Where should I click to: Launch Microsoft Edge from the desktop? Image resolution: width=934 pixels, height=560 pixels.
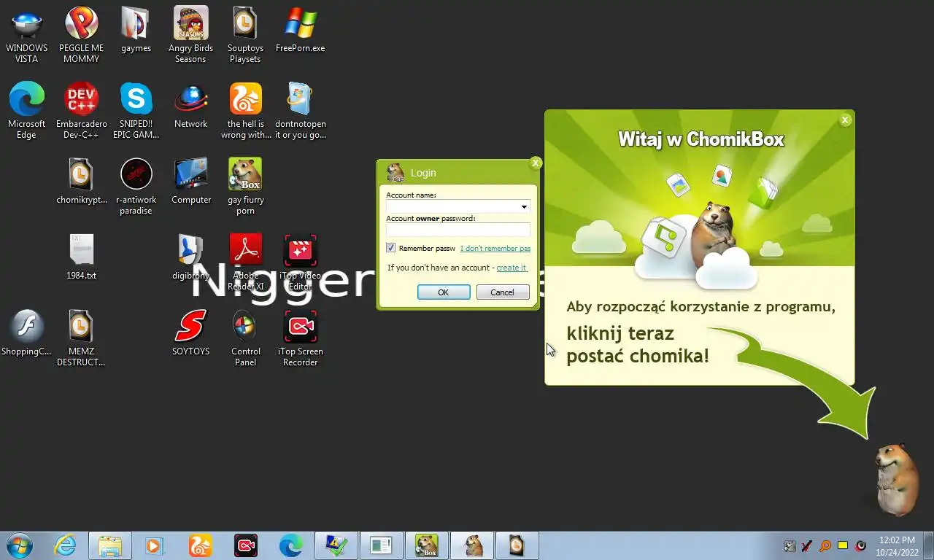[x=27, y=111]
